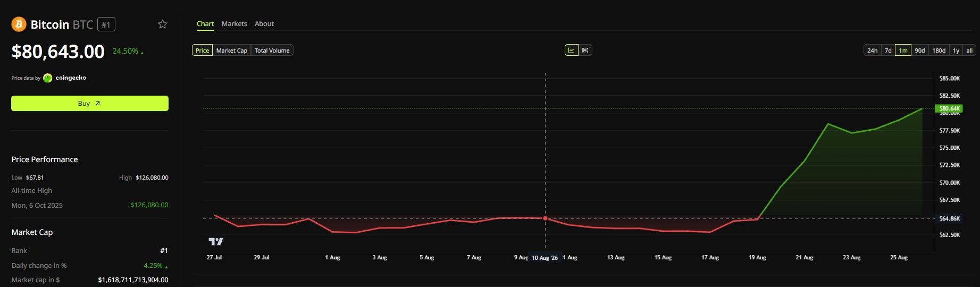Image resolution: width=980 pixels, height=287 pixels.
Task: Click the Bitcoin BTC title text
Action: pos(62,24)
